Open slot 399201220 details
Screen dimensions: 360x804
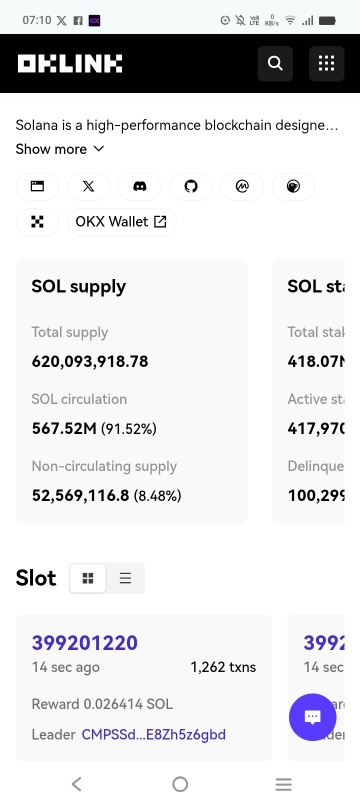pyautogui.click(x=85, y=642)
